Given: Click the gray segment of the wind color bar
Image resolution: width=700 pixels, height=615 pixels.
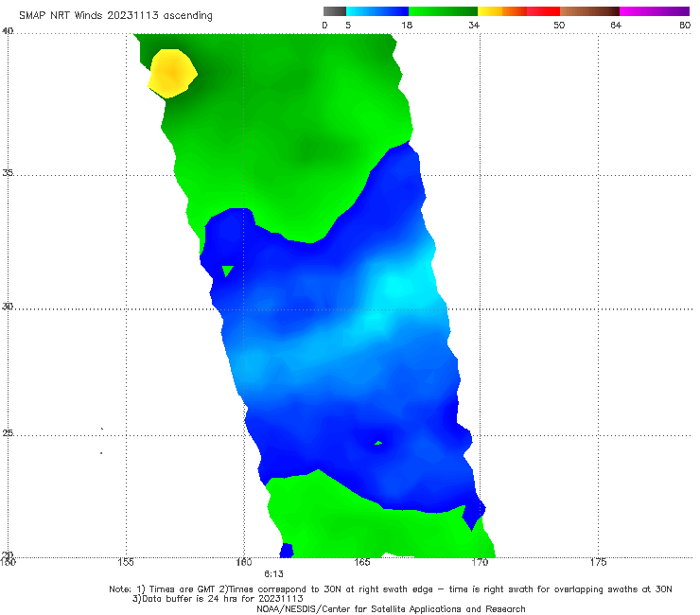Looking at the screenshot, I should (335, 11).
